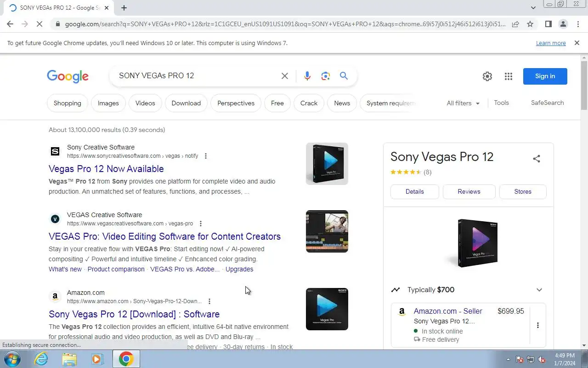Clear the search box text with X
Viewport: 588px width, 368px height.
pos(285,76)
